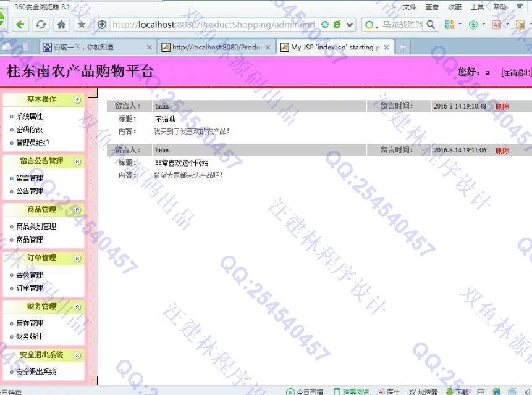Click the magnifier search button
Viewport: 532px width, 395px height.
click(x=431, y=25)
